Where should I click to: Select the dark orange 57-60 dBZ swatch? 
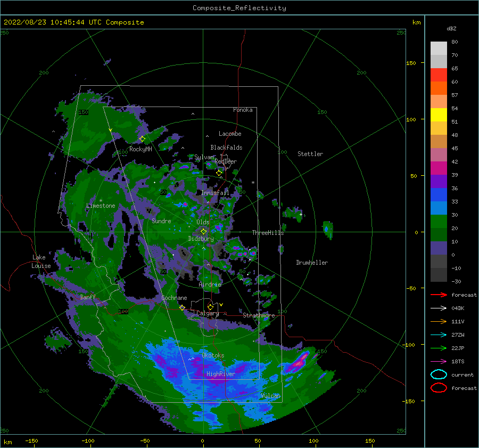click(x=439, y=88)
